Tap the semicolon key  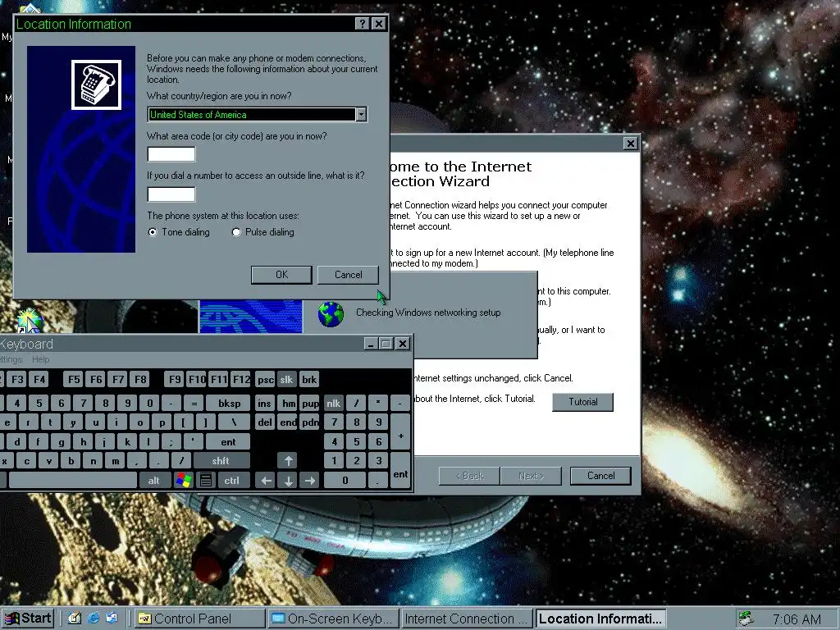(171, 442)
